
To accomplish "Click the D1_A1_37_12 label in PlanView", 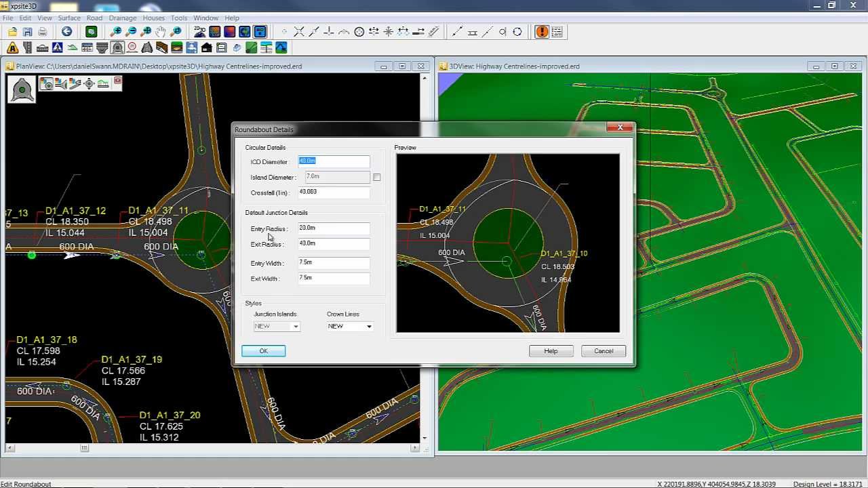I will pos(75,211).
